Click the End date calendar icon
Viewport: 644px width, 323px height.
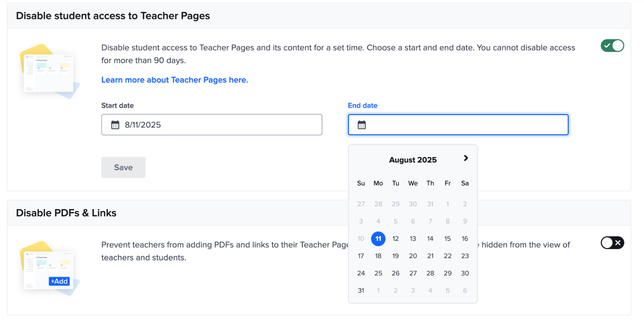pos(361,125)
